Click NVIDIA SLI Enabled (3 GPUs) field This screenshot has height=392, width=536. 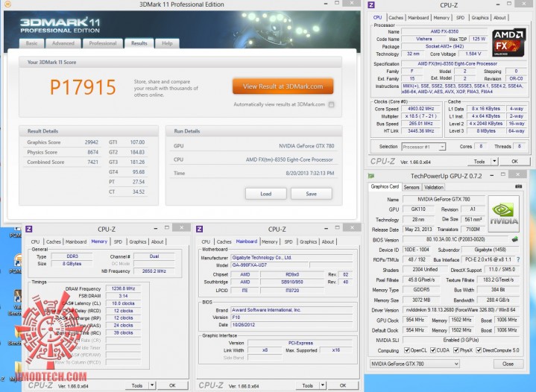pos(461,340)
